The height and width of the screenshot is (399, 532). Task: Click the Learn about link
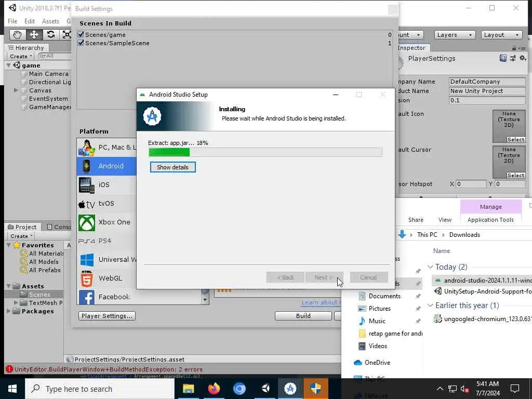pyautogui.click(x=321, y=302)
